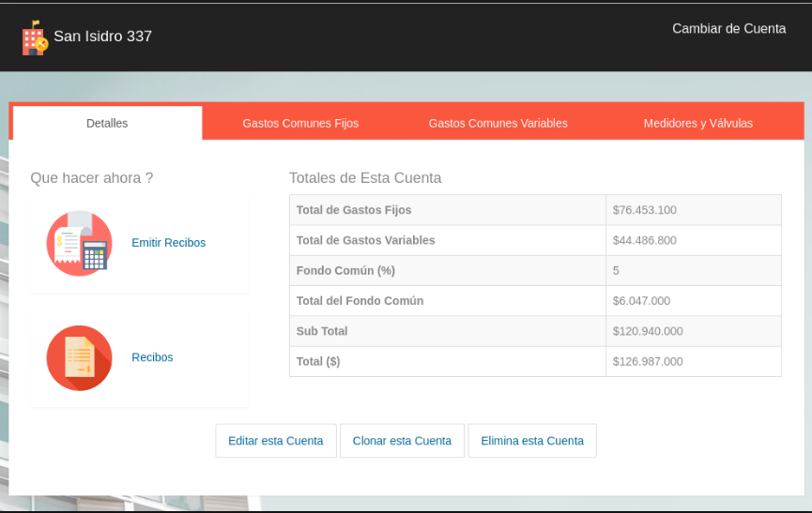Screen dimensions: 812x513
Task: Click the Total ($) amount $126.987.000
Action: [648, 361]
